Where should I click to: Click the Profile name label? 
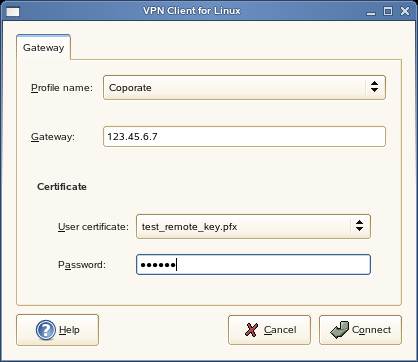coord(62,88)
